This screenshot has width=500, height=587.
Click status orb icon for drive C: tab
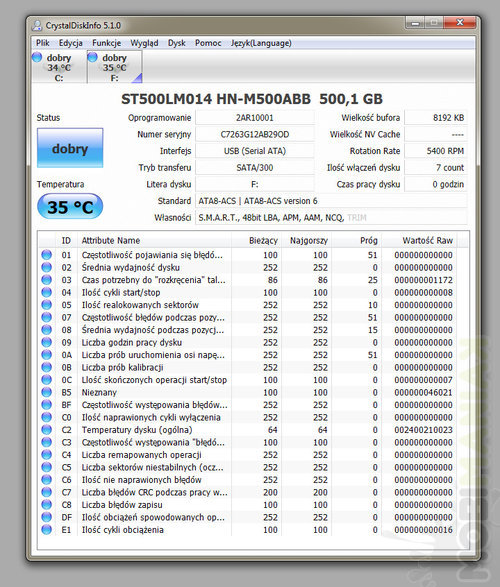point(37,57)
